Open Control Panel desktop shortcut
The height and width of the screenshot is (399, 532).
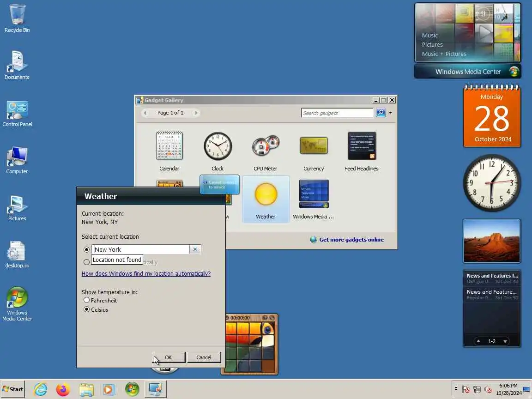pyautogui.click(x=17, y=114)
